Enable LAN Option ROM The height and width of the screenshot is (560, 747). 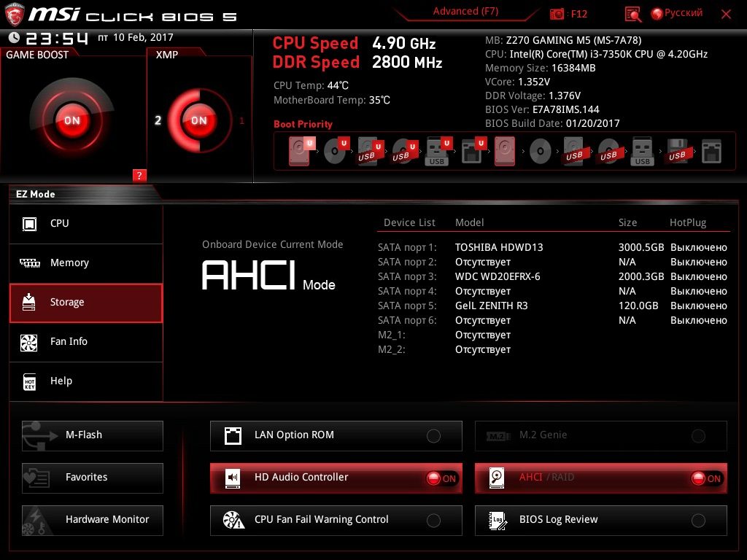[x=336, y=435]
